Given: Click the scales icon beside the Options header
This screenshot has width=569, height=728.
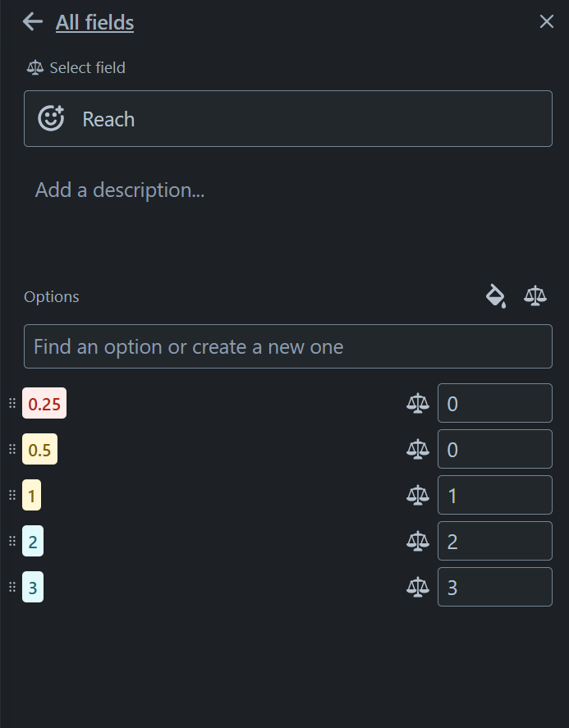Looking at the screenshot, I should tap(535, 296).
